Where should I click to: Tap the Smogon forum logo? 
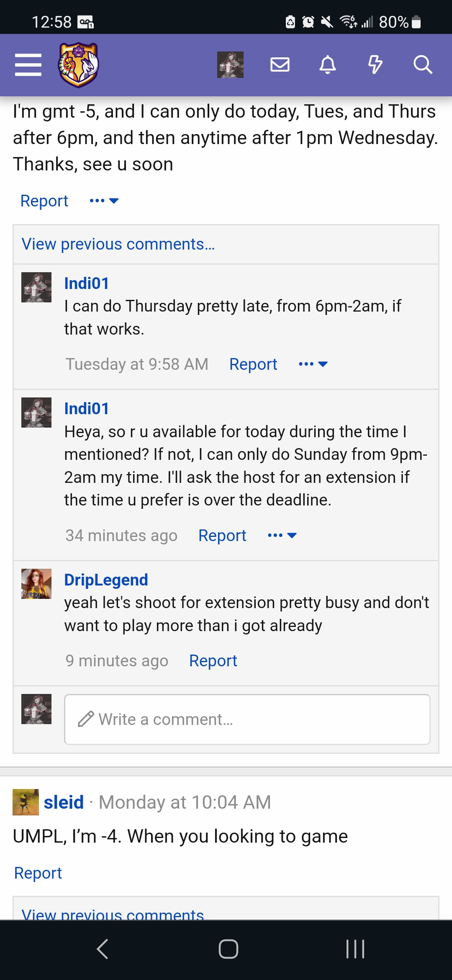click(78, 65)
